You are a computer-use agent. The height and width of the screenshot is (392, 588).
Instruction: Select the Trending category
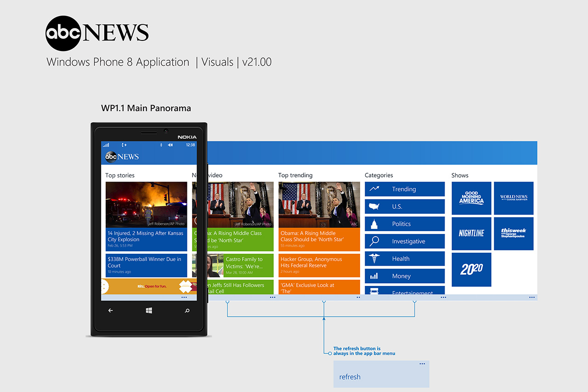[x=405, y=189]
